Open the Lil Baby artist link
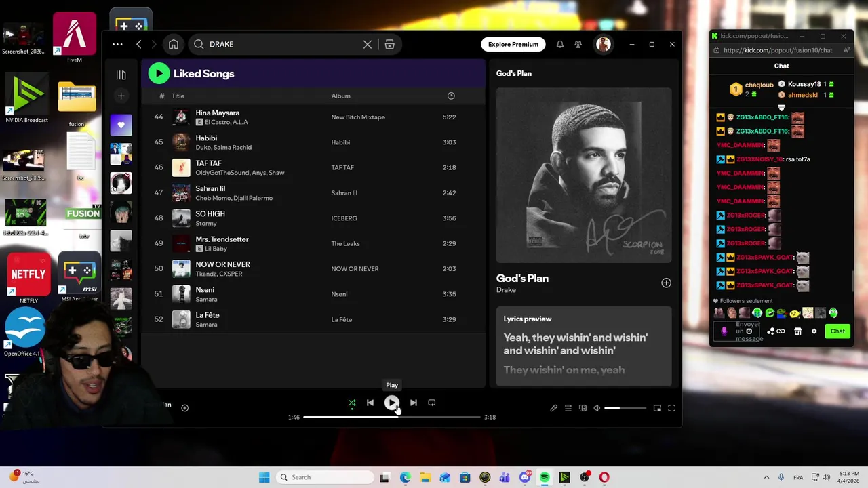The width and height of the screenshot is (868, 488). (x=216, y=249)
